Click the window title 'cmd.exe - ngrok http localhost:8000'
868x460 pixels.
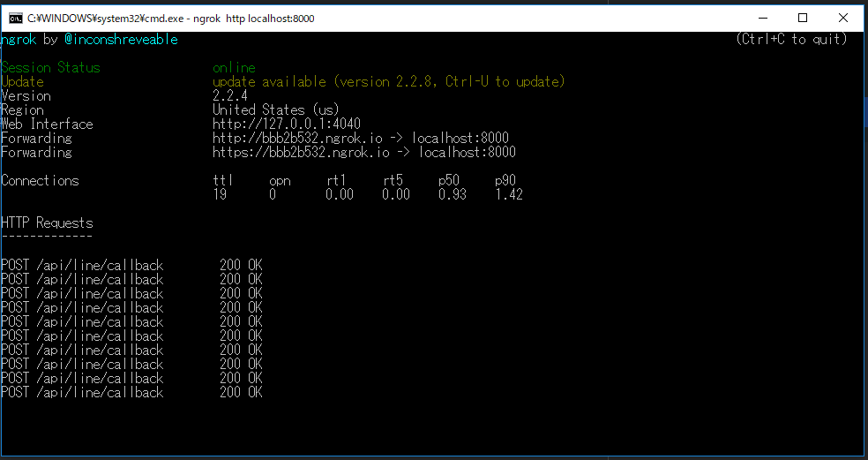(170, 19)
